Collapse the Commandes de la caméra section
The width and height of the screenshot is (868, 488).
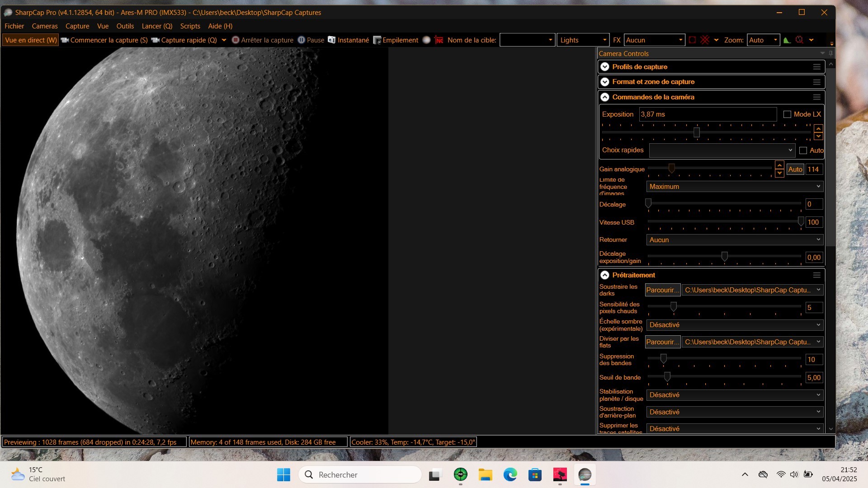click(605, 97)
